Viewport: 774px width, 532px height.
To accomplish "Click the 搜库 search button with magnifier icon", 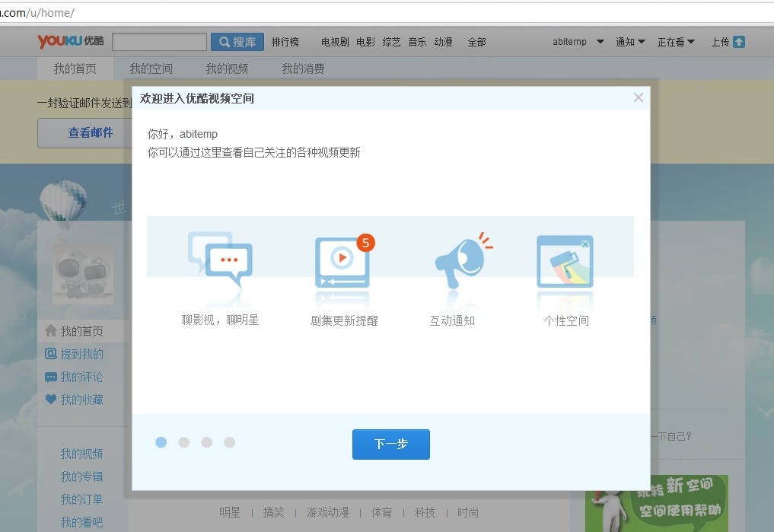I will tap(237, 41).
